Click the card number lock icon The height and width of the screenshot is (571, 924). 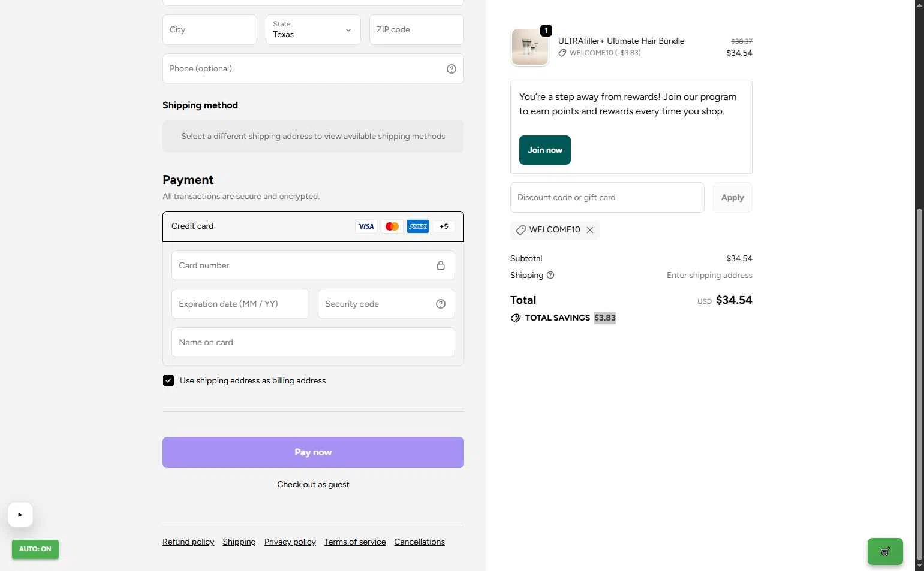(x=441, y=265)
